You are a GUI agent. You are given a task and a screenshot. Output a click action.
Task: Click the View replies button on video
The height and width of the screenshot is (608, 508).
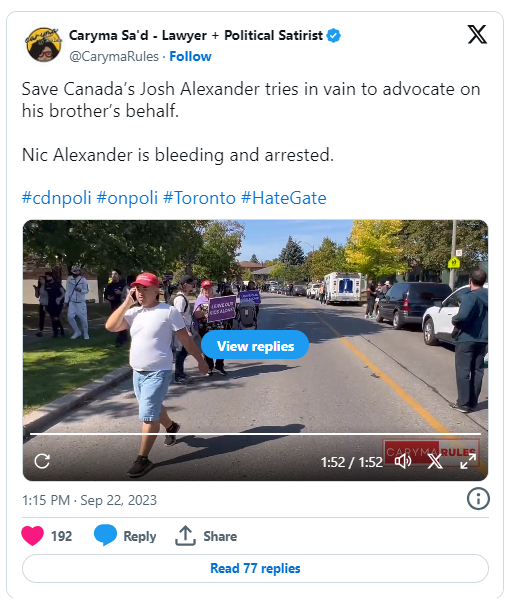point(255,345)
